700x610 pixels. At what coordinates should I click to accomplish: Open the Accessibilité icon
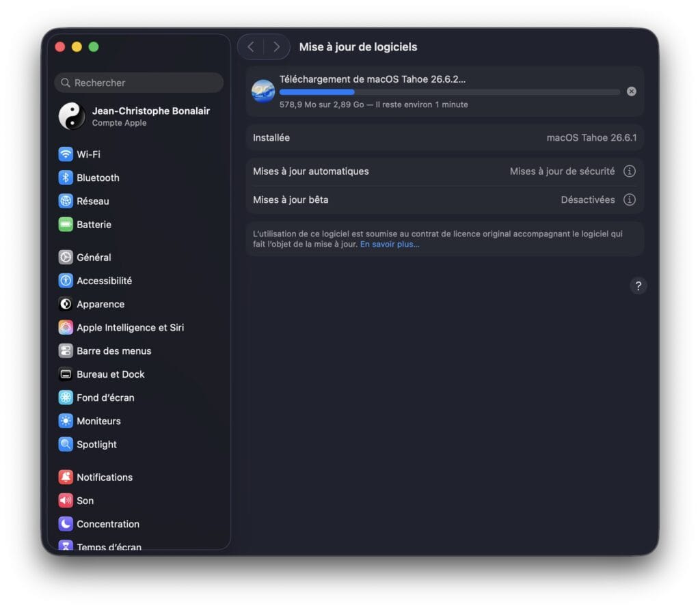(66, 281)
